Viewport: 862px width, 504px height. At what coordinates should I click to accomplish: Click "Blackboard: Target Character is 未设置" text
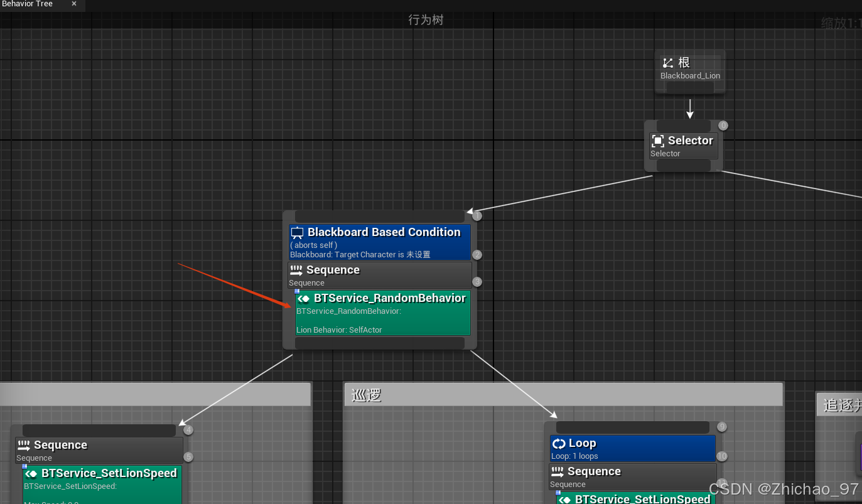[360, 255]
